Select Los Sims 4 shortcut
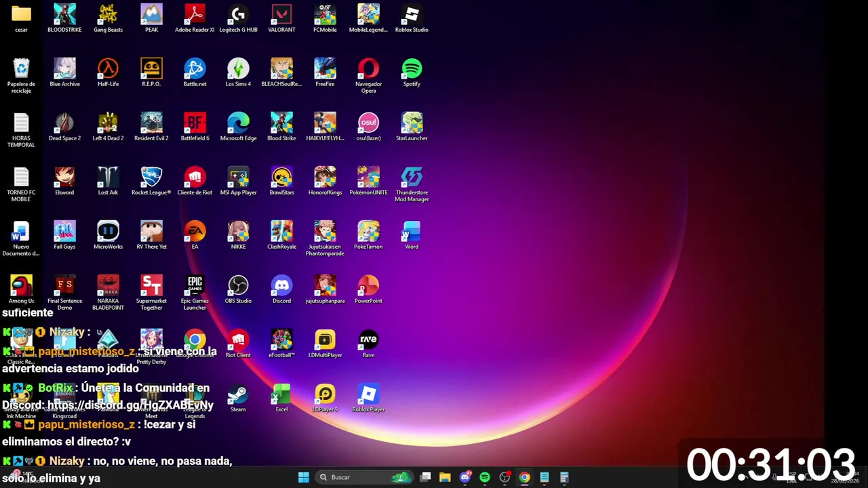 238,73
